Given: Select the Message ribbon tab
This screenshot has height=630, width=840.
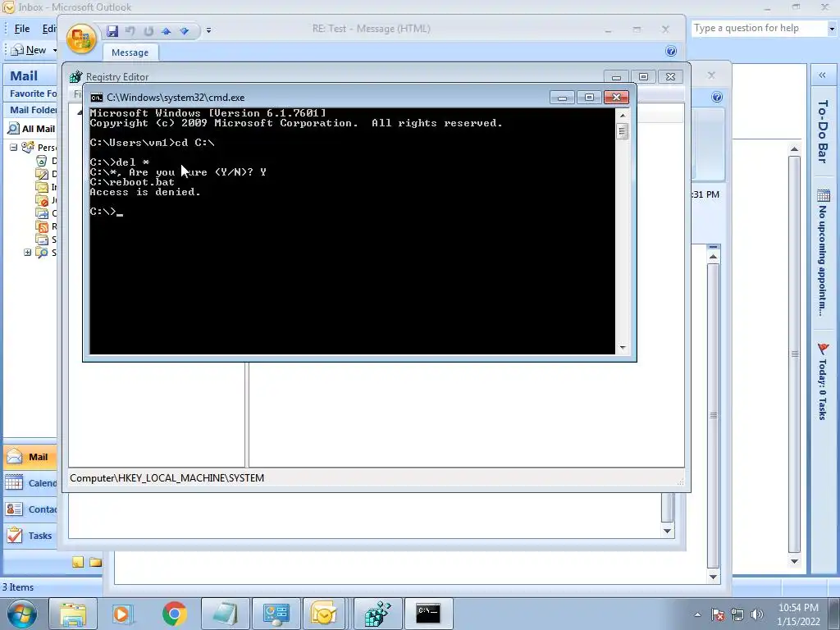Looking at the screenshot, I should [130, 52].
